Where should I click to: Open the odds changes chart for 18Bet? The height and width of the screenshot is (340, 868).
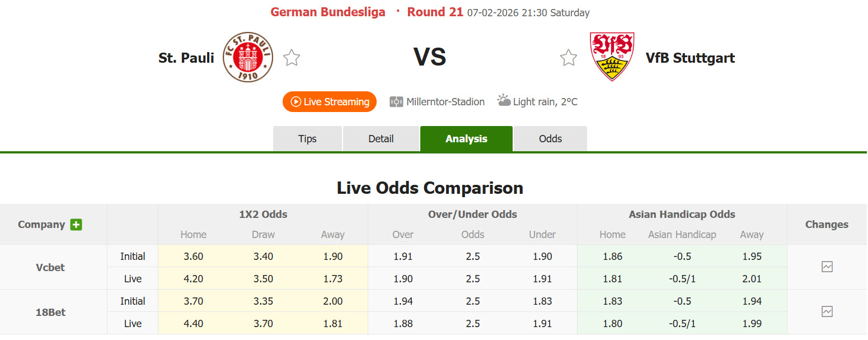click(x=827, y=312)
